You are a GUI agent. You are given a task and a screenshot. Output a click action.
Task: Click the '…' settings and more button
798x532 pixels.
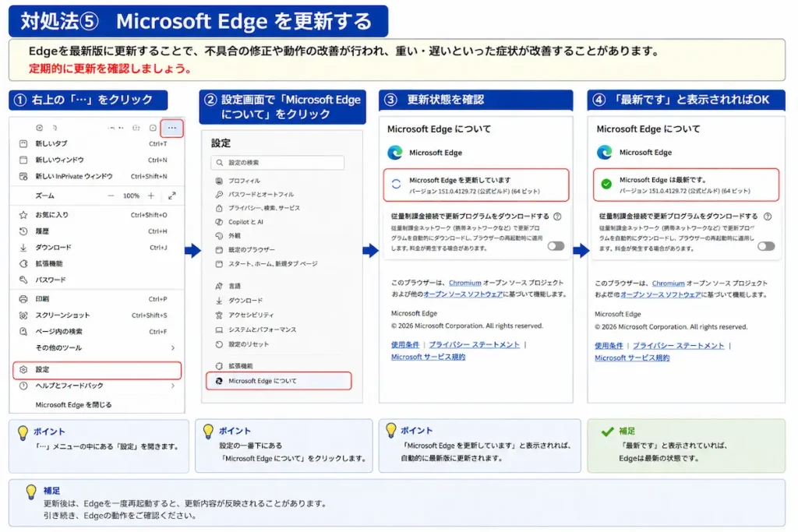coord(172,128)
